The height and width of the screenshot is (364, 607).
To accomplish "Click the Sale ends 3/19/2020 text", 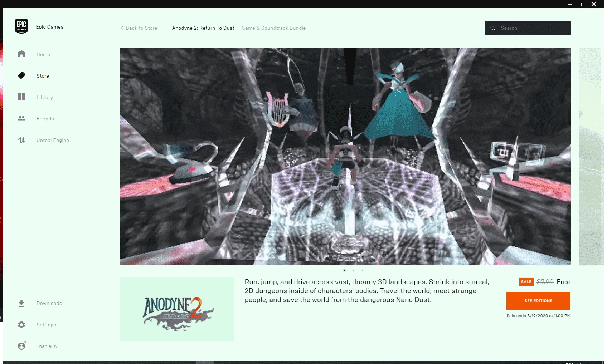I will 538,316.
